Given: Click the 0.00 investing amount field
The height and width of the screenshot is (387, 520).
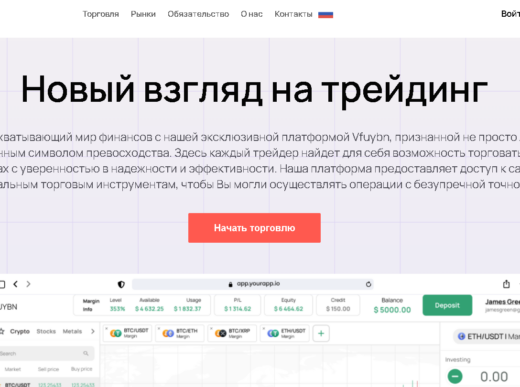Looking at the screenshot, I should pyautogui.click(x=494, y=377).
